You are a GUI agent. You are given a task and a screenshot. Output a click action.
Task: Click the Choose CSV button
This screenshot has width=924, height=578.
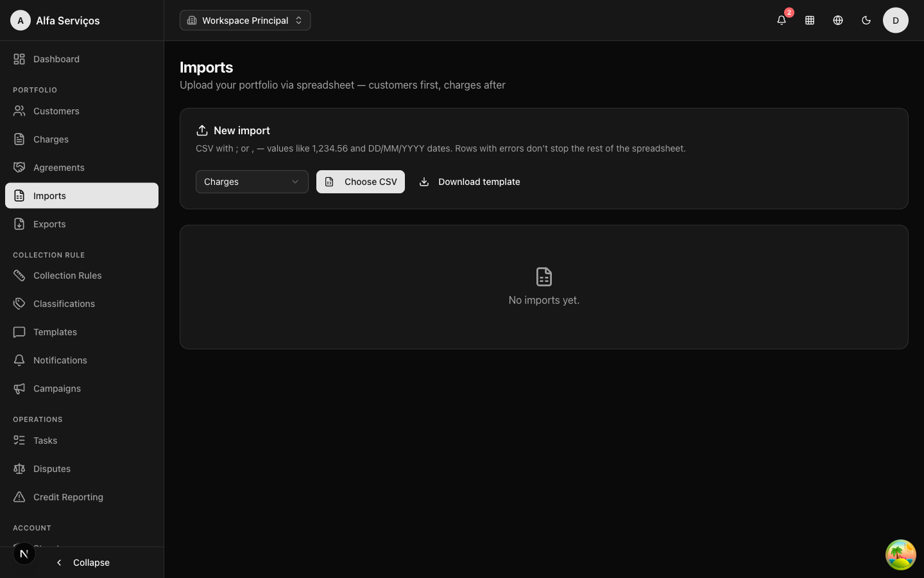[x=361, y=182]
